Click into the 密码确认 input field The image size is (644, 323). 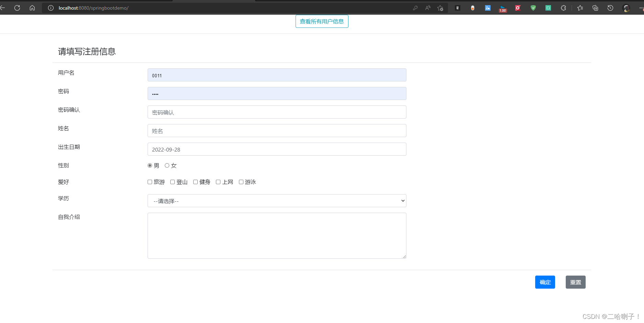pos(277,112)
